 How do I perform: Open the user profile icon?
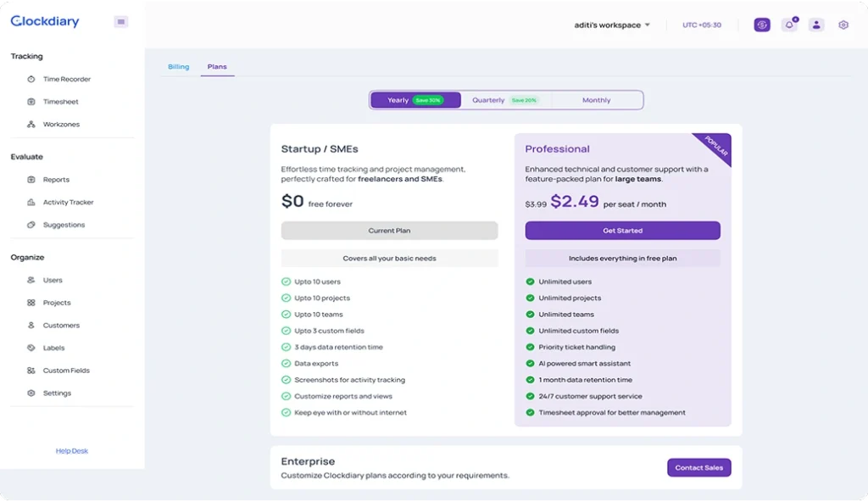815,25
